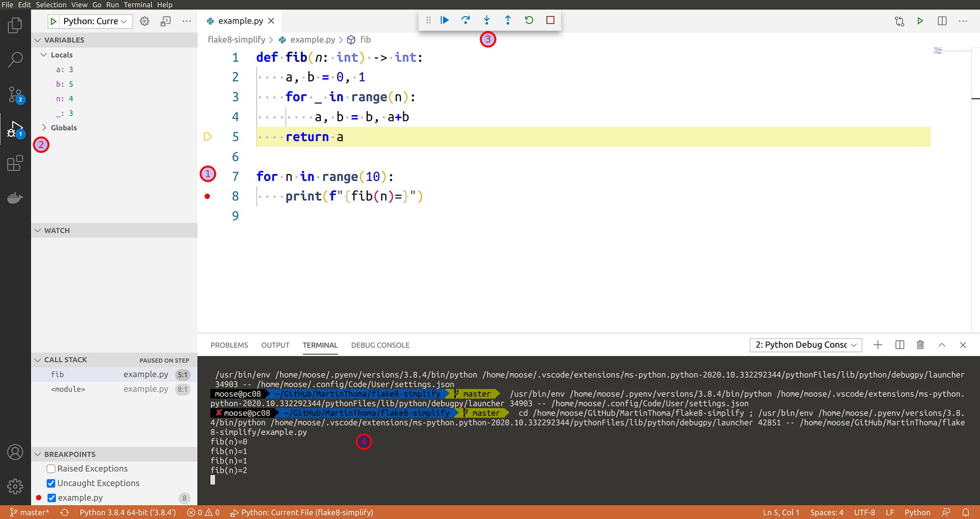Continue debugging in debug toolbar
980x519 pixels.
coord(444,20)
